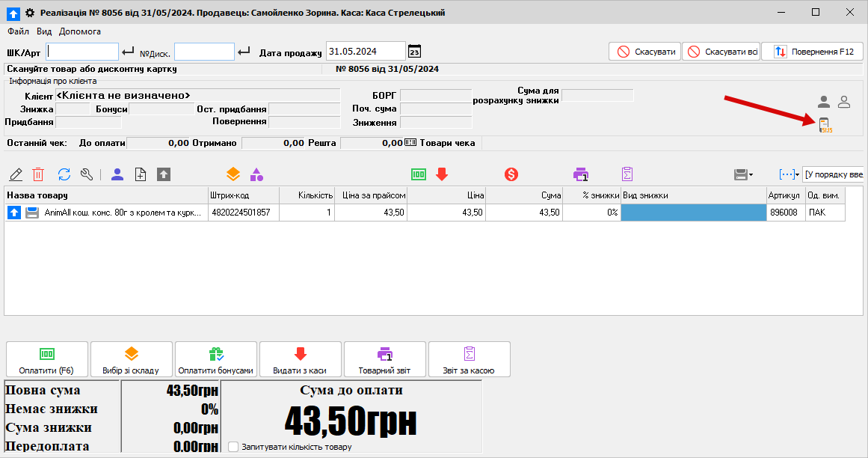Click the red trash delete icon

[38, 174]
